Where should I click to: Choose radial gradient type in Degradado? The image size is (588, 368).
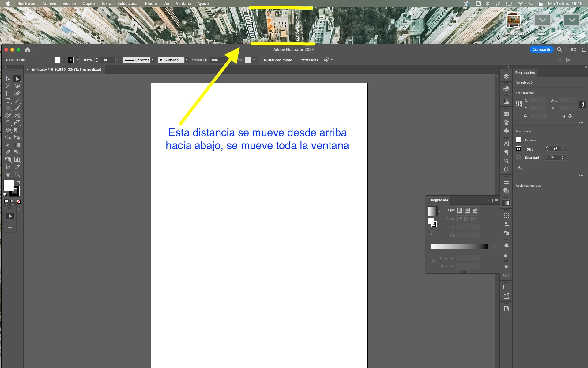(x=467, y=210)
